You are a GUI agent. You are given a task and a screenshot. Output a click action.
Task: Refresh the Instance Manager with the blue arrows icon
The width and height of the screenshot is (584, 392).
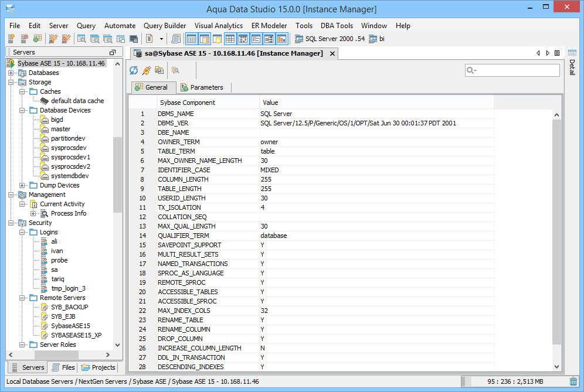[x=134, y=70]
